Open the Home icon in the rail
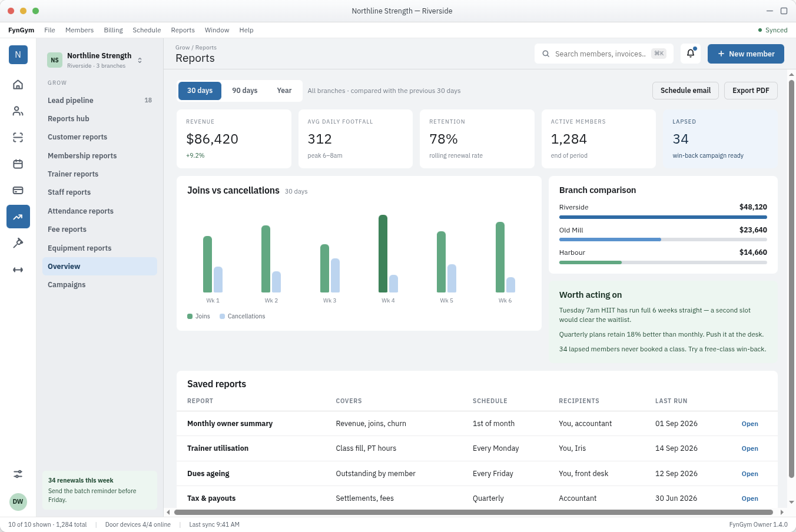796x532 pixels. click(18, 84)
